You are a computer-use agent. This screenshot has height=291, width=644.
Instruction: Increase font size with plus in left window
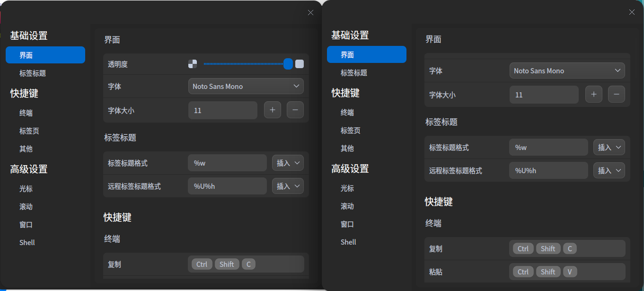point(273,110)
